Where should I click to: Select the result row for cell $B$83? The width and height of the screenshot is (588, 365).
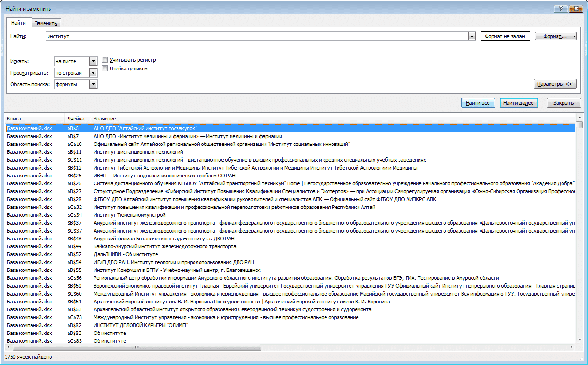(290, 333)
